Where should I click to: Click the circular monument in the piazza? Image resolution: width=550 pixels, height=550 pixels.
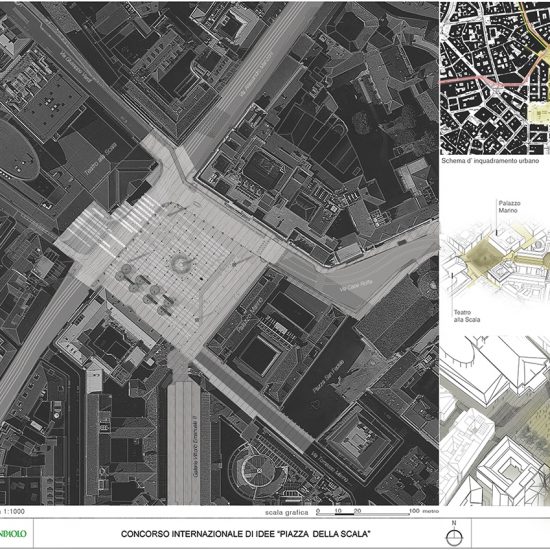[x=181, y=264]
